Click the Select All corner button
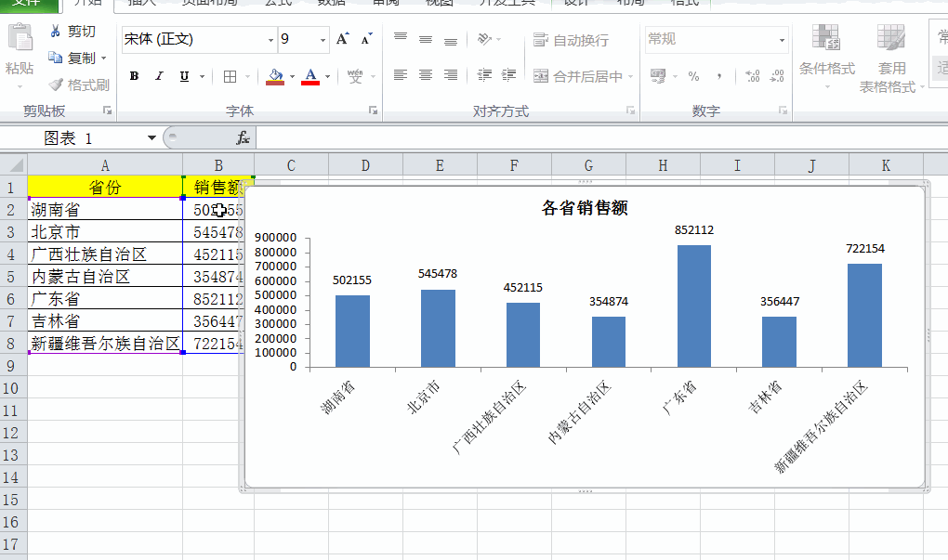Viewport: 948px width, 560px height. [x=14, y=165]
